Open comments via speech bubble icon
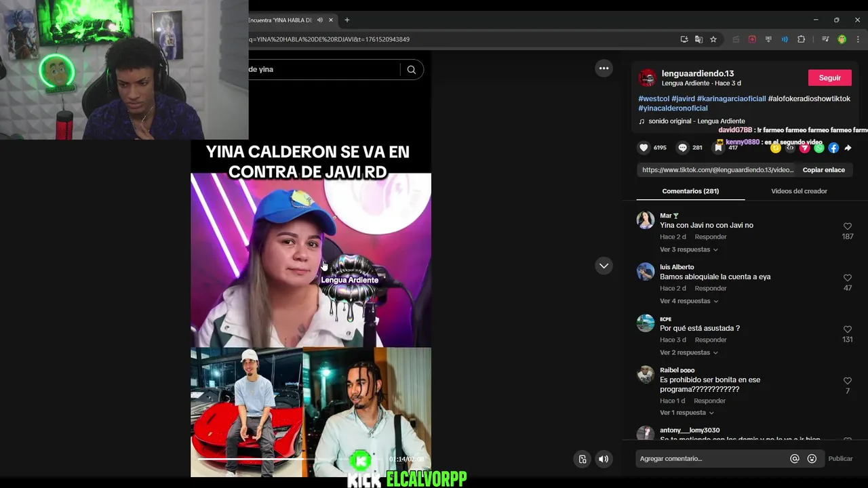 click(682, 148)
